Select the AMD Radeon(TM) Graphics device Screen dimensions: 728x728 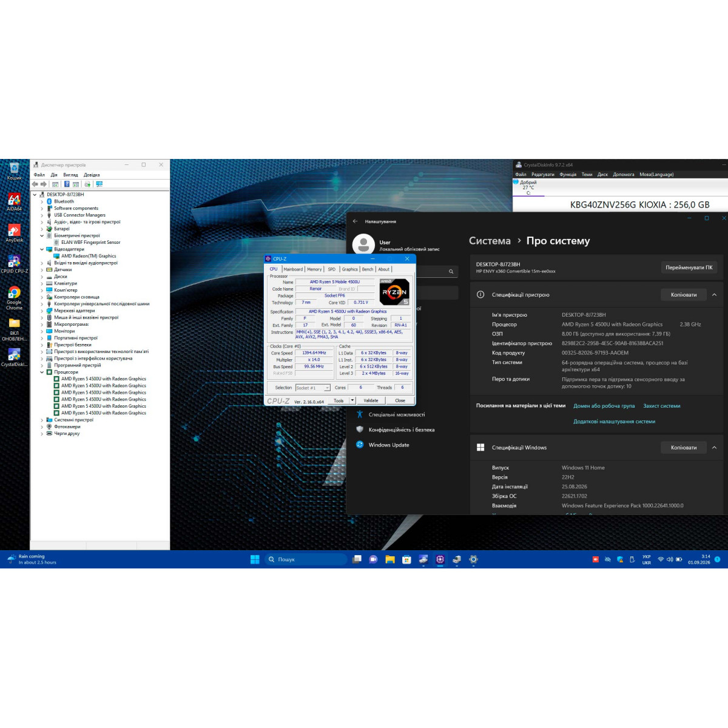click(89, 256)
